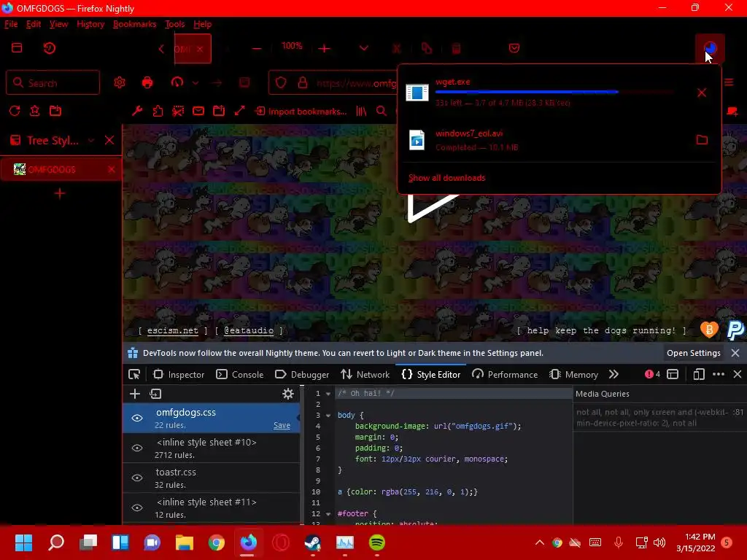Switch to the Memory tab
The width and height of the screenshot is (747, 560).
tap(573, 374)
